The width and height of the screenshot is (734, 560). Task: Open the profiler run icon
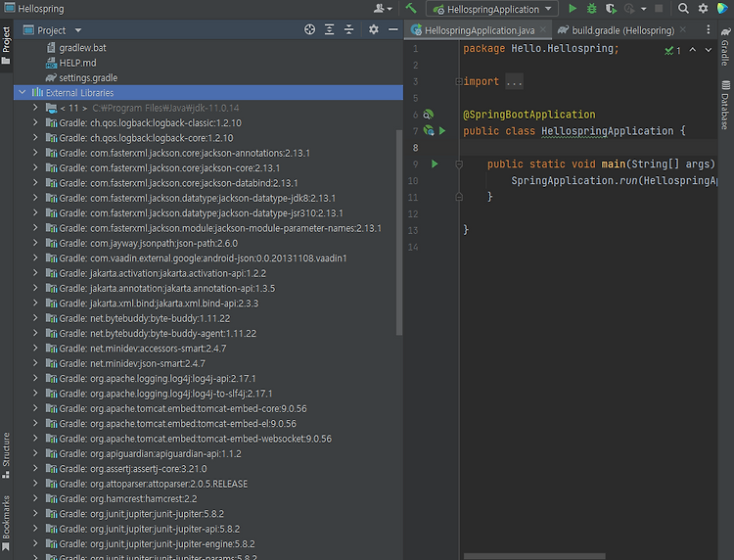click(629, 9)
